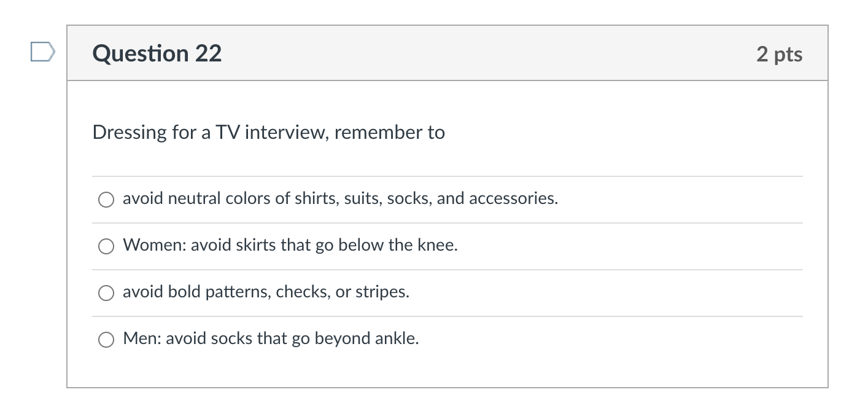Flag Question 22 for review
This screenshot has height=419, width=868.
click(x=43, y=52)
